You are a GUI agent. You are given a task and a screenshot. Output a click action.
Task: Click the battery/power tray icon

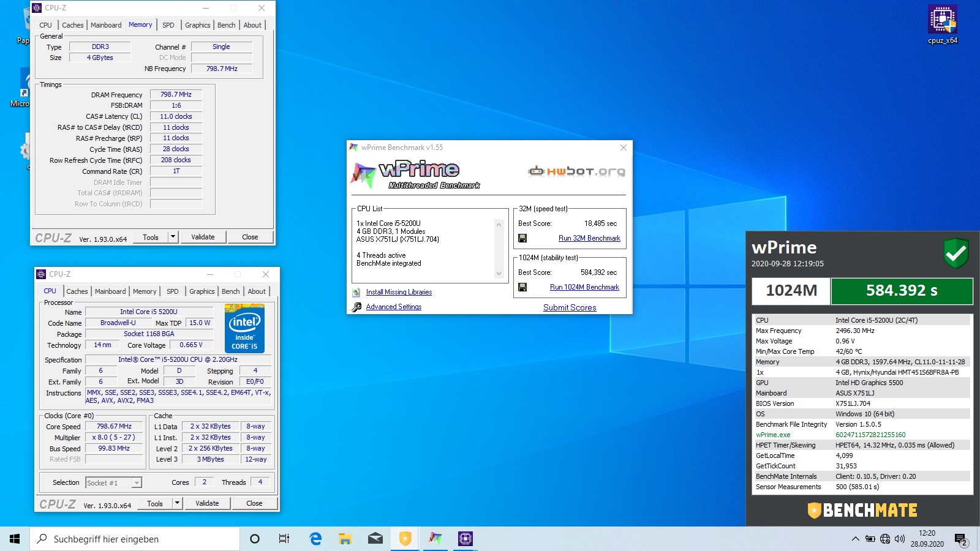(x=870, y=539)
